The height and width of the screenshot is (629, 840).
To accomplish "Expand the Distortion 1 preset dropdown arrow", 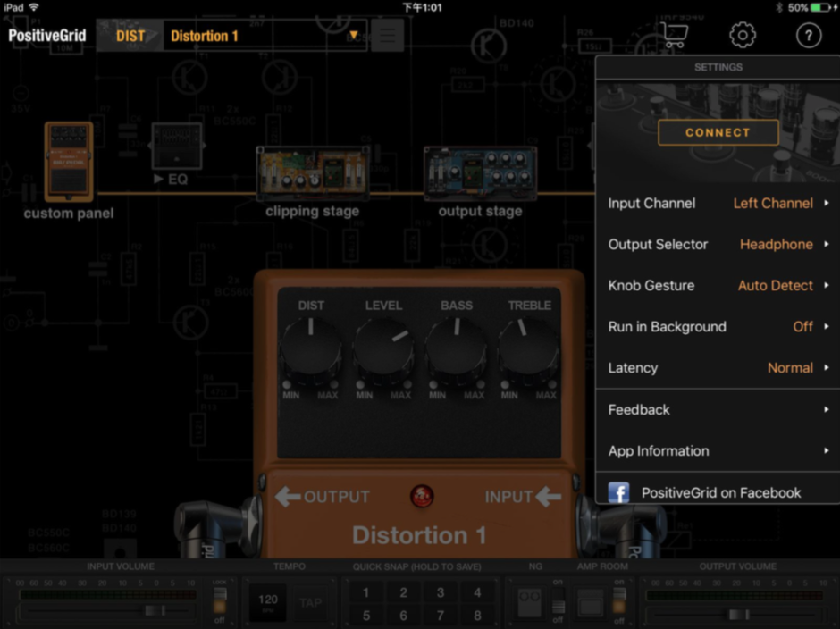I will [x=354, y=36].
